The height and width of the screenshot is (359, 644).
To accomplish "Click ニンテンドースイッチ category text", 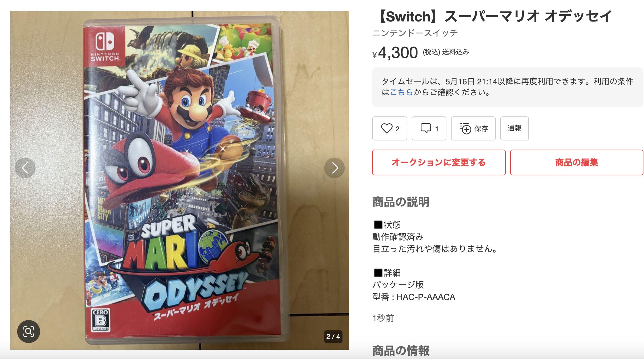I will coord(415,33).
